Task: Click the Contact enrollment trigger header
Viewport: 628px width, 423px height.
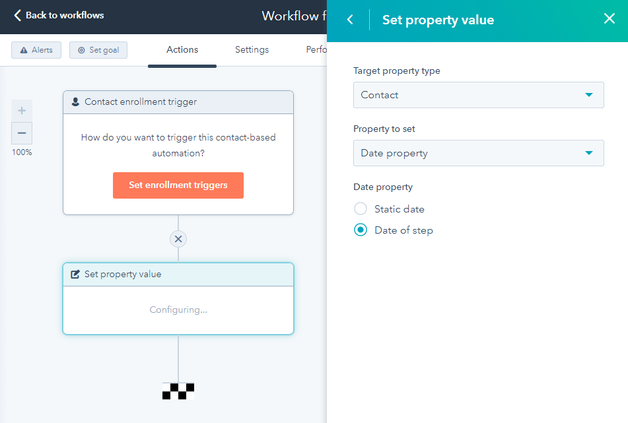Action: coord(178,102)
